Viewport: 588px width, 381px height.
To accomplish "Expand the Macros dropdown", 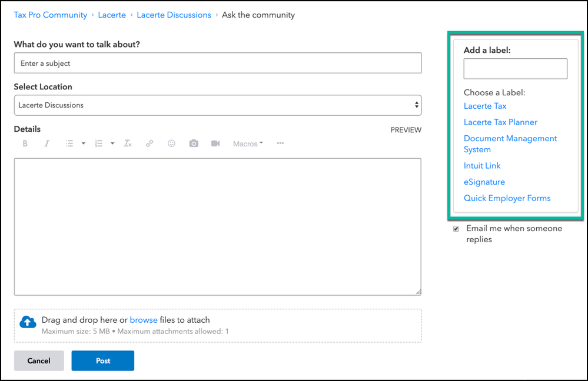I will [248, 143].
